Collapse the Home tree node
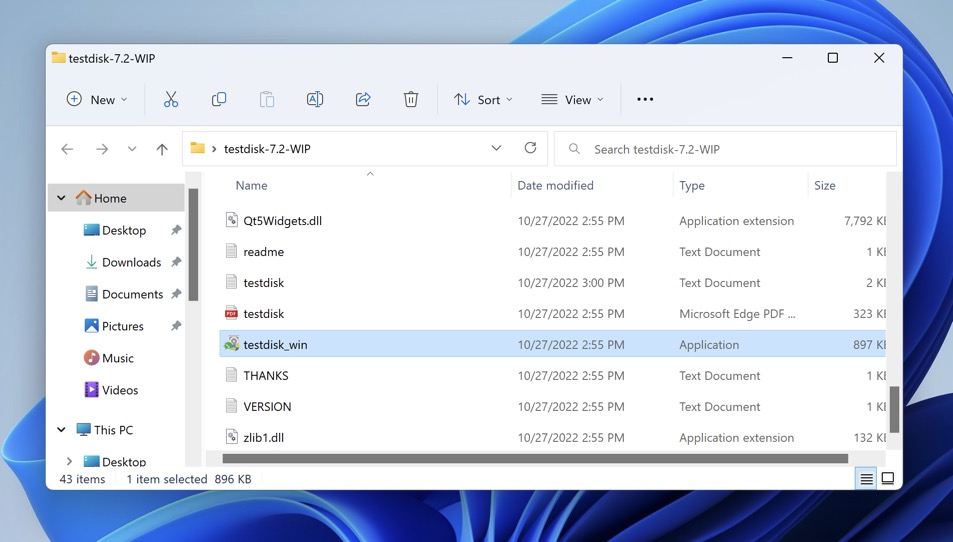 [x=62, y=198]
